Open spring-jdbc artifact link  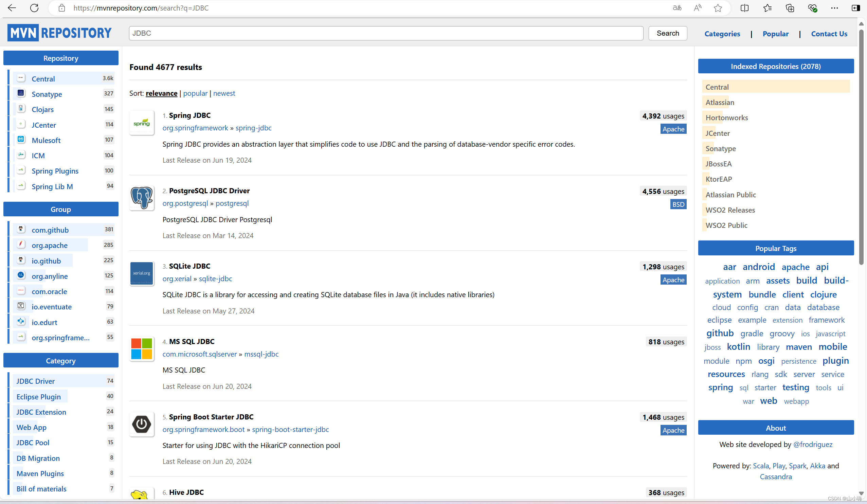[x=253, y=128]
